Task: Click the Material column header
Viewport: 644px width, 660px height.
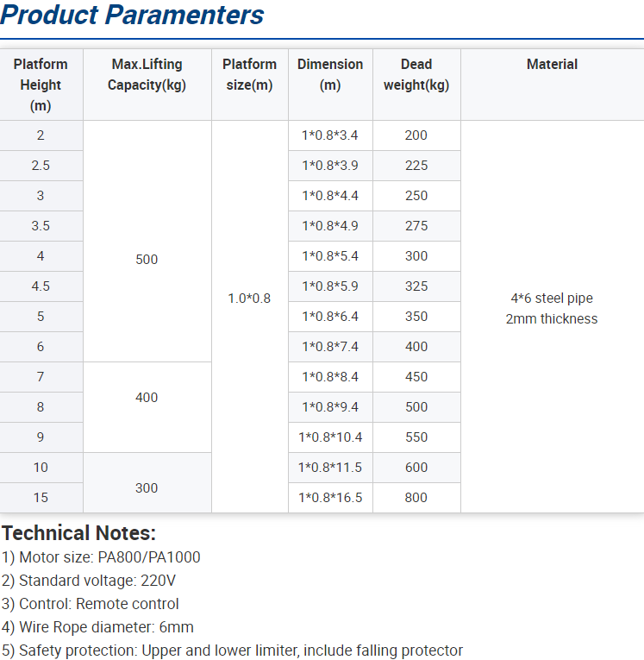Action: 552,64
